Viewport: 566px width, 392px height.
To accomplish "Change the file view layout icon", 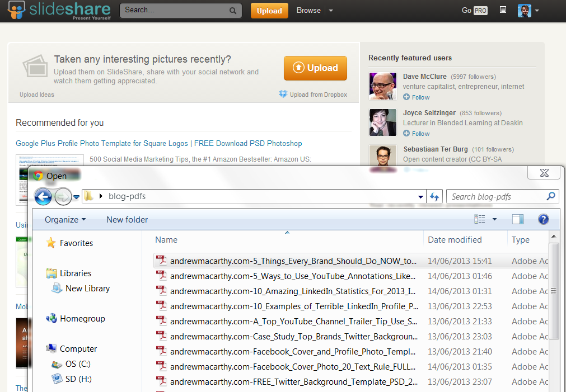I will pos(479,219).
